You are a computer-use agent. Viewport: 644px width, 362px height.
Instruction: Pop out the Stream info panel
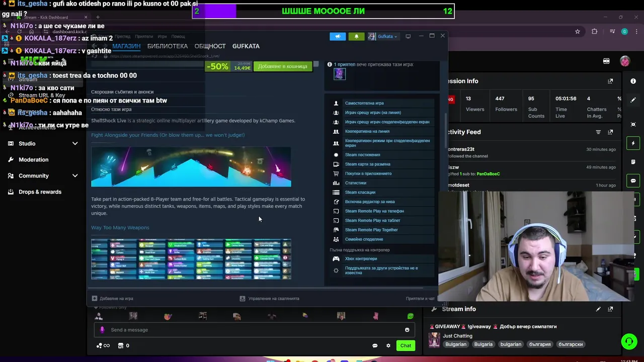tap(610, 309)
